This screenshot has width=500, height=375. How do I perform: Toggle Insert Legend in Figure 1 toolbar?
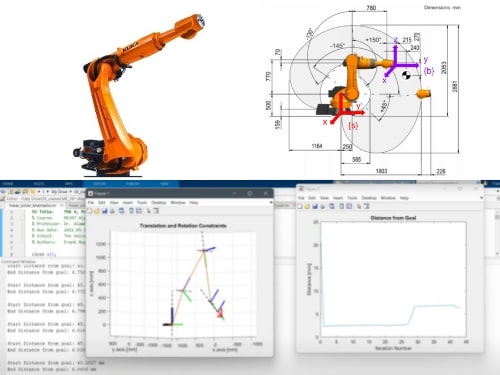point(139,211)
